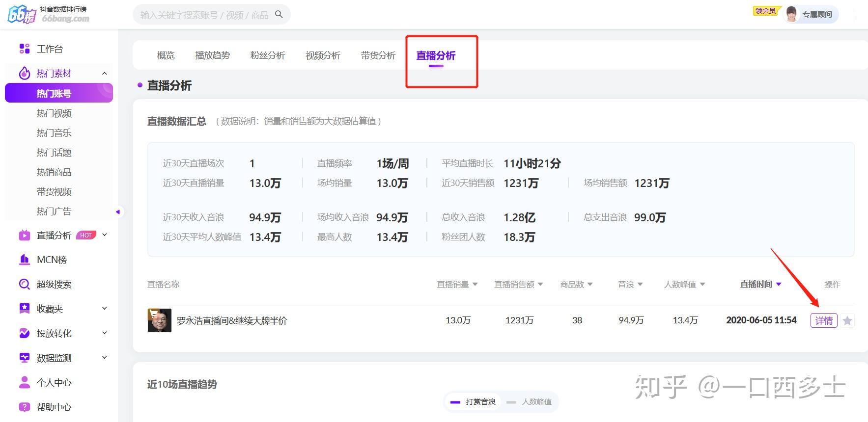Switch to the 播放趋势 tab
The image size is (868, 422).
tap(212, 55)
